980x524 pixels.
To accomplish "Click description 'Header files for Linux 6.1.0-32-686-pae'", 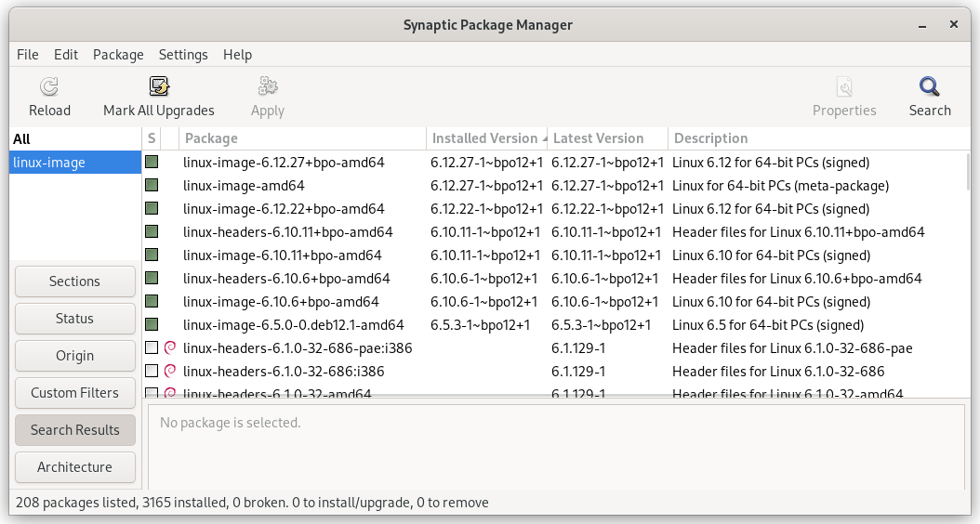I will click(792, 347).
